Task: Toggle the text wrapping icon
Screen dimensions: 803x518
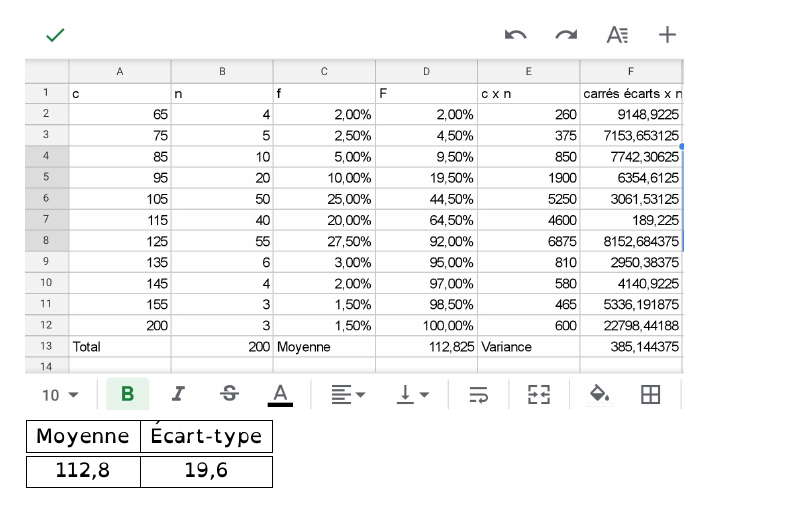Action: click(x=479, y=395)
